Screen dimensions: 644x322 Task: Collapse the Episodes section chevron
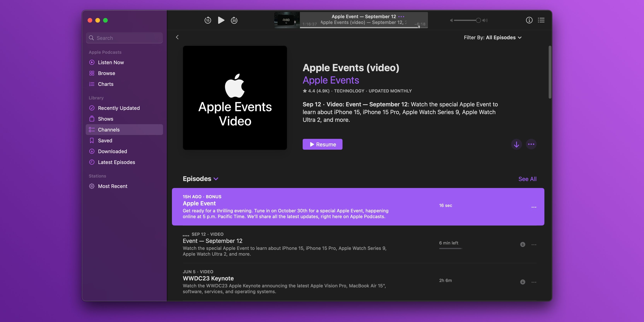216,179
